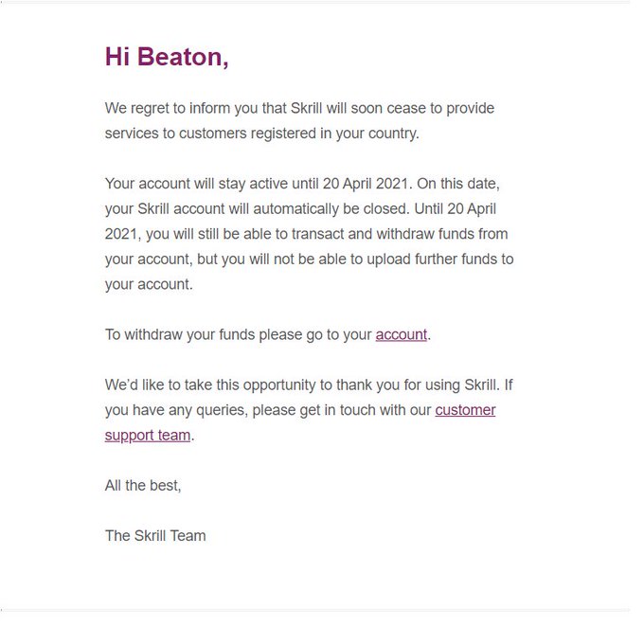This screenshot has height=644, width=644.
Task: Open the "customer support team" link
Action: point(465,410)
